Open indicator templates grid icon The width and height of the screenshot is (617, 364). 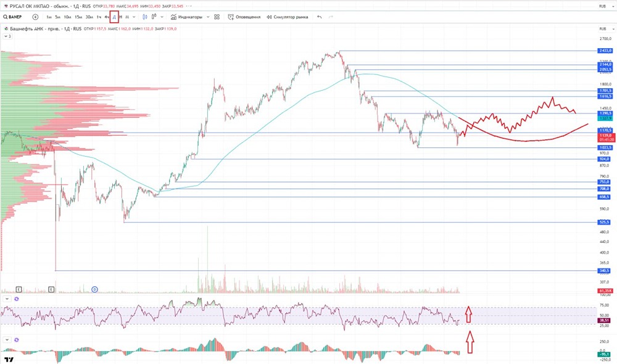point(217,17)
